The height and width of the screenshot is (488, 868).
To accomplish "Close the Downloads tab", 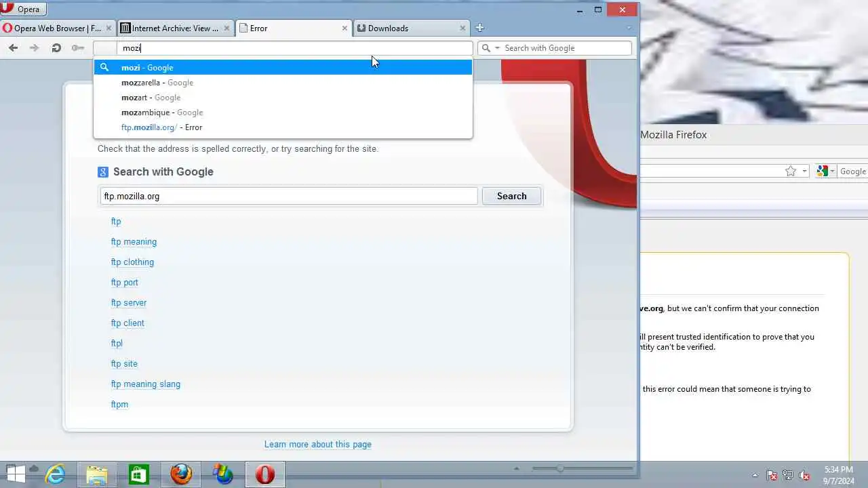I will (x=463, y=28).
